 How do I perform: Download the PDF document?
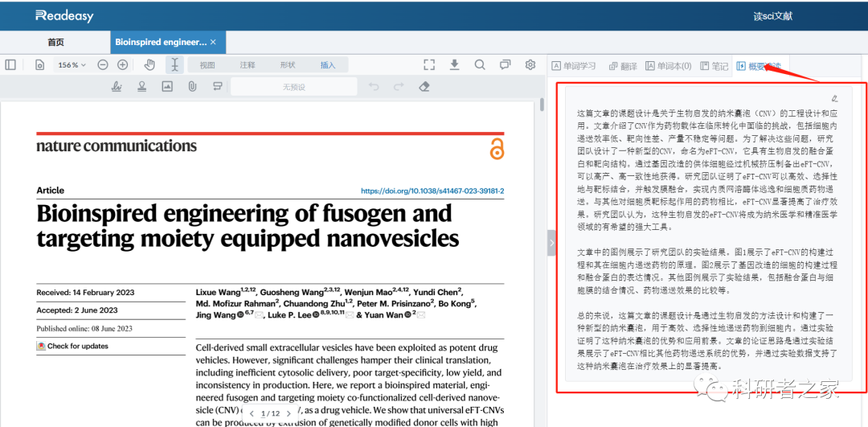tap(454, 65)
